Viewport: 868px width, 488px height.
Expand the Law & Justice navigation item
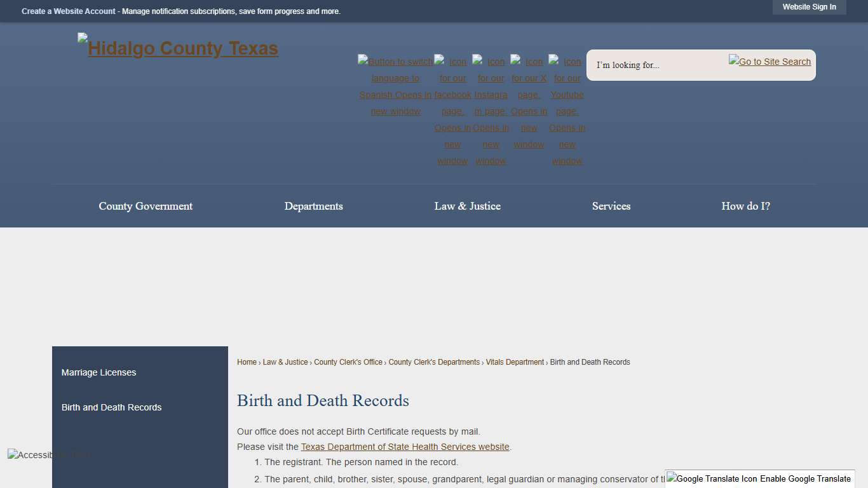(467, 206)
